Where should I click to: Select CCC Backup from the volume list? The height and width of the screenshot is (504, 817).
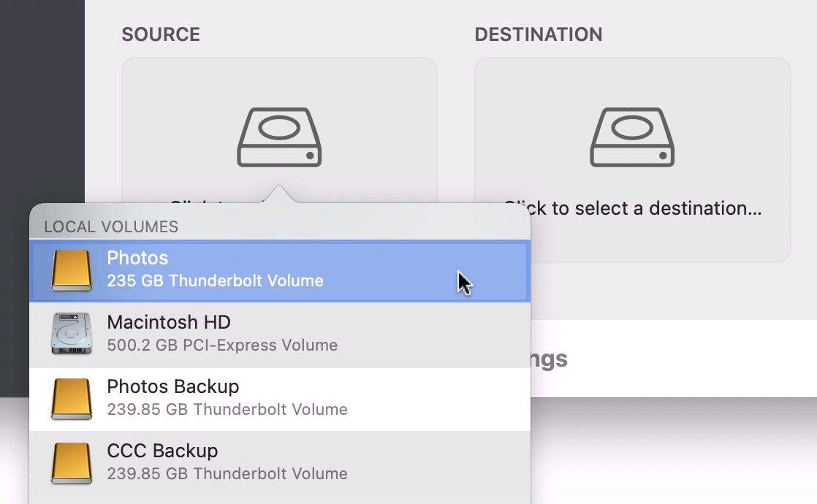point(280,463)
